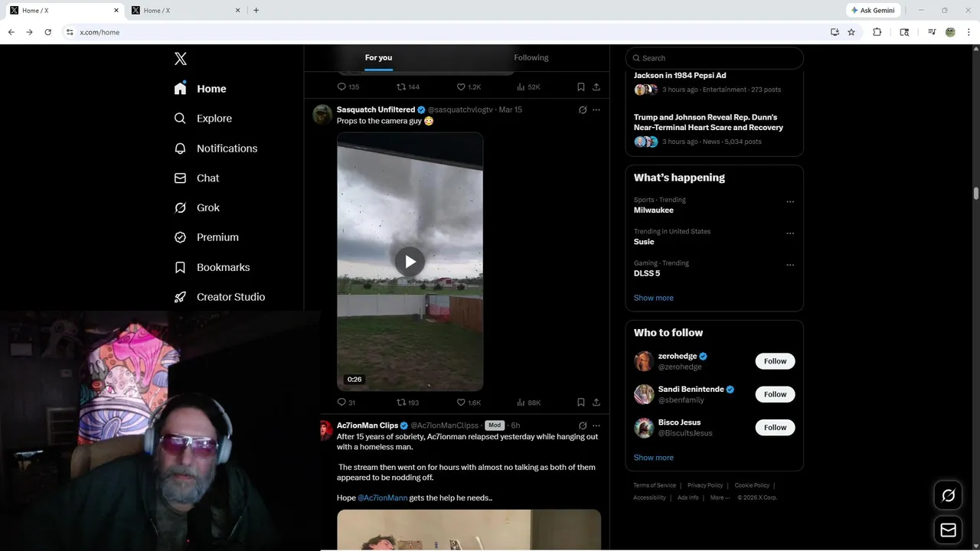Bookmark the Sasquatch Unfiltered post
Screen dimensions: 980x551
[x=581, y=403]
